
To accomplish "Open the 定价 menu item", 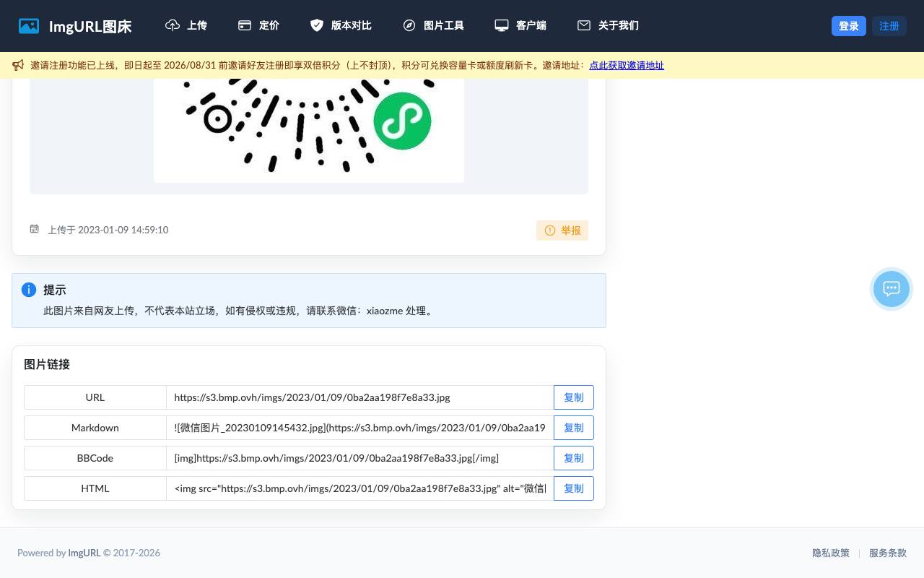I will 258,25.
